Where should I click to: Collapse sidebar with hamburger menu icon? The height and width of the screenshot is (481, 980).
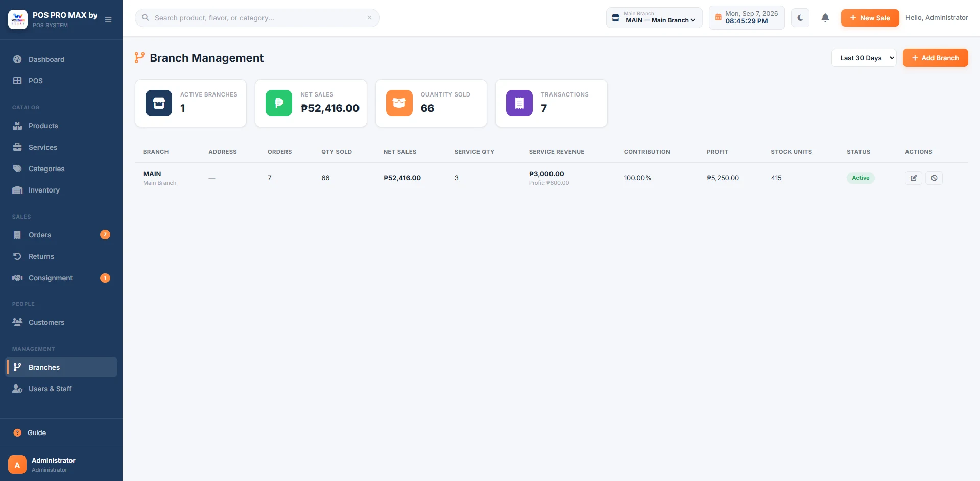click(108, 20)
